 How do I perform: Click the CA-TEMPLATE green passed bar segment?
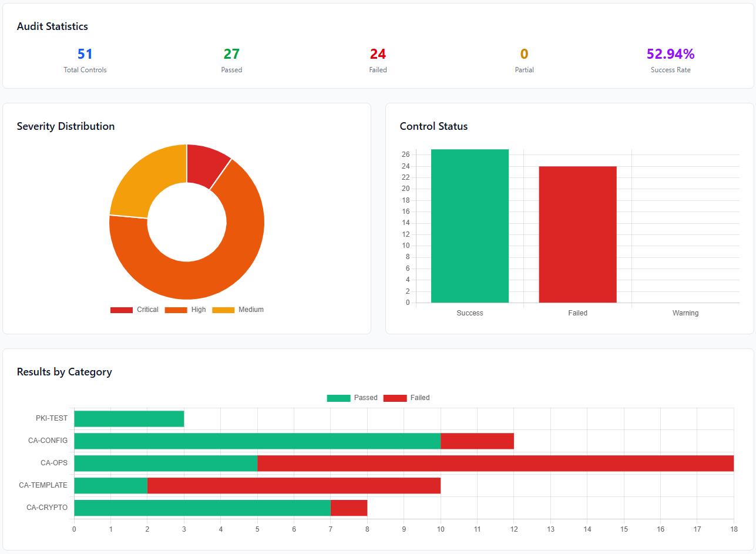pyautogui.click(x=110, y=486)
